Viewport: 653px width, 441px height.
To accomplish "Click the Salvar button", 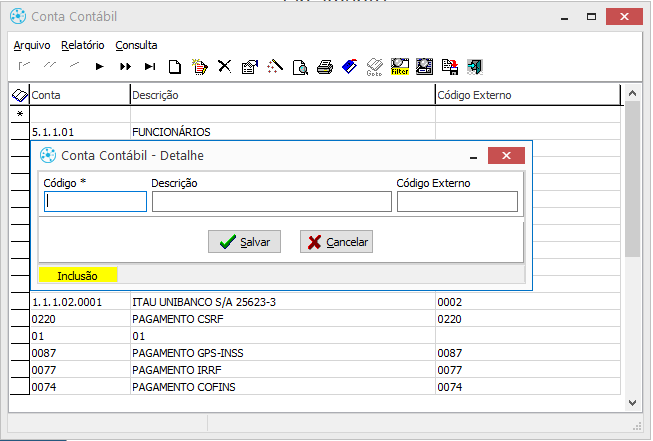I will (x=244, y=242).
